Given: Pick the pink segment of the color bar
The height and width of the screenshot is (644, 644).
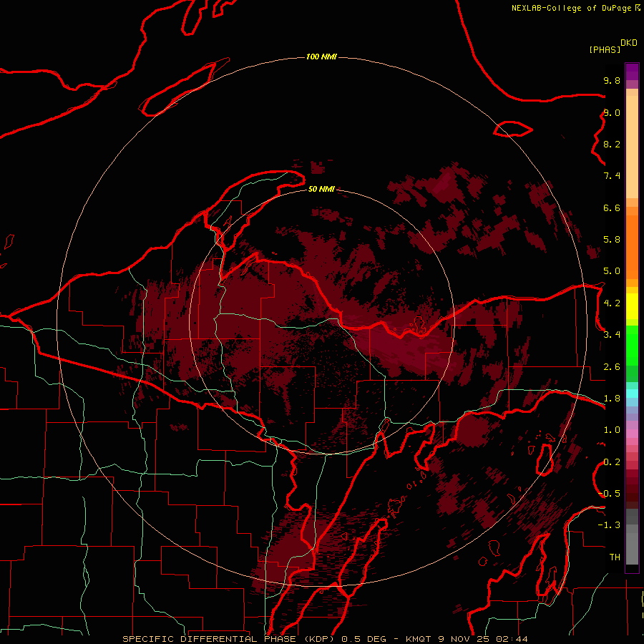Looking at the screenshot, I should [632, 434].
